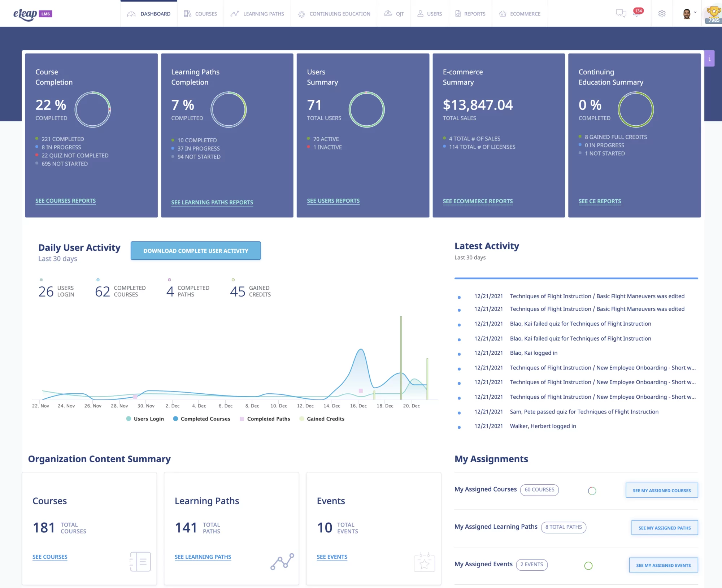
Task: Click the My Assigned Events progress circle
Action: point(588,566)
